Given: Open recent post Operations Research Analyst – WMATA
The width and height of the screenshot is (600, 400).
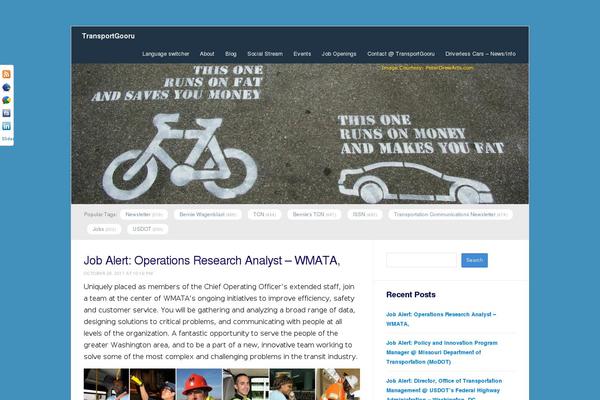Looking at the screenshot, I should coord(441,319).
